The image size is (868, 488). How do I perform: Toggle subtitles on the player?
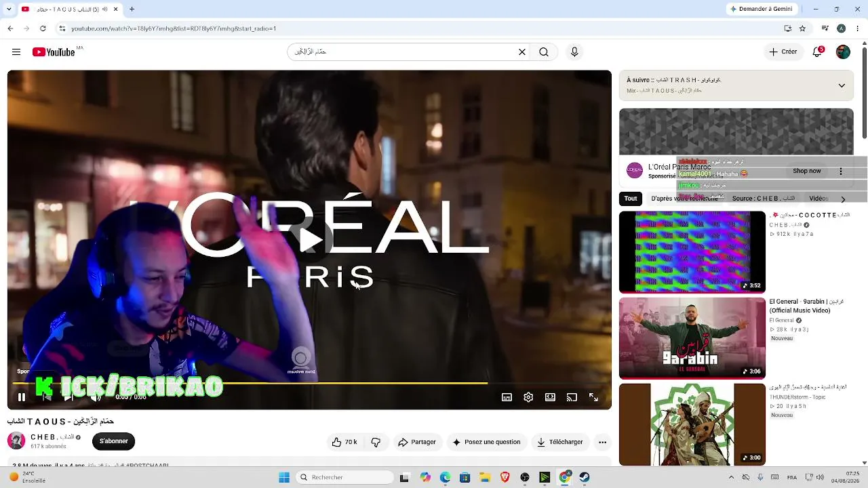(507, 397)
